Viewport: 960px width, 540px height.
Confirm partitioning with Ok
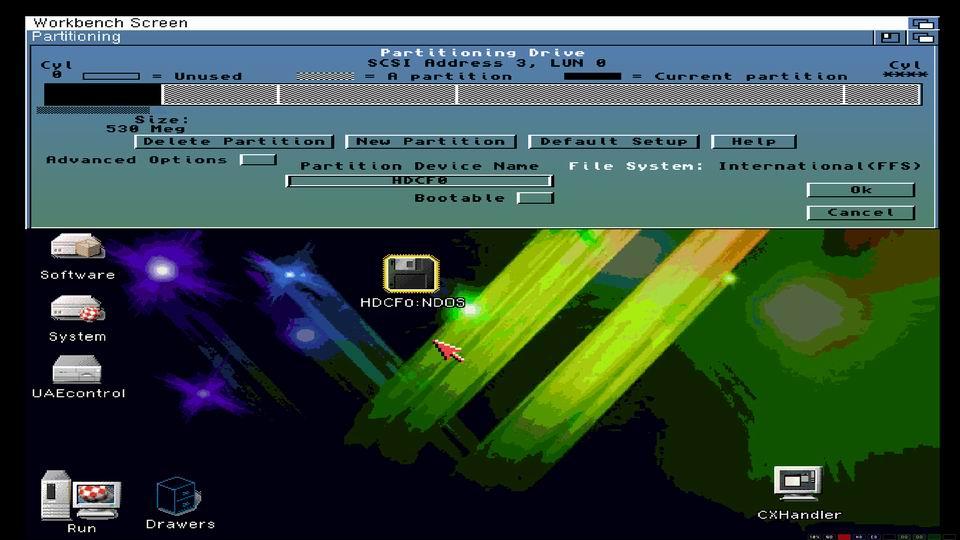pyautogui.click(x=861, y=190)
